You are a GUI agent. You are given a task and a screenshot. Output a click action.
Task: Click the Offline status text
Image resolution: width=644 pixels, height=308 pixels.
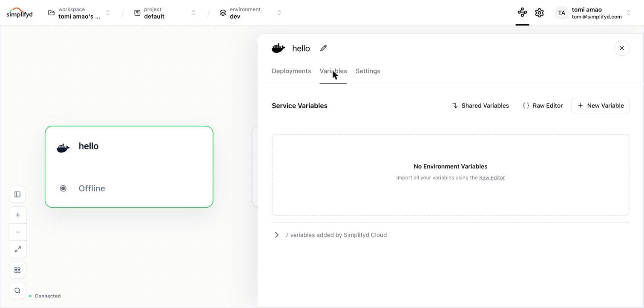coord(92,188)
